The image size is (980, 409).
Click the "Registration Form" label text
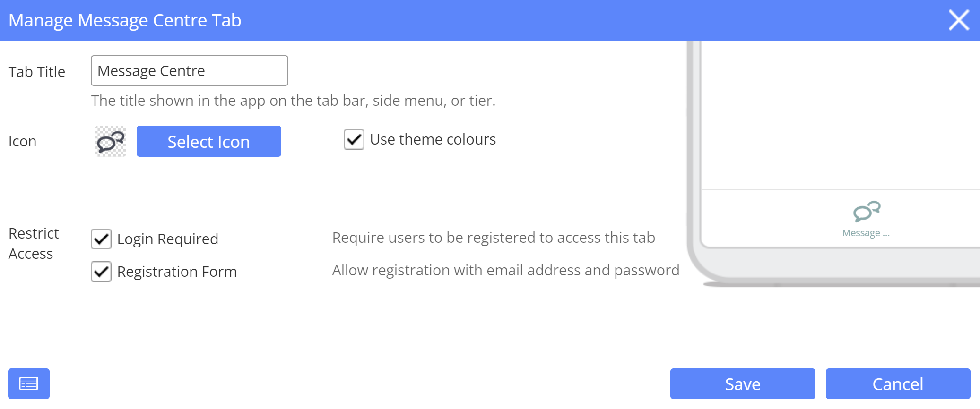[177, 272]
